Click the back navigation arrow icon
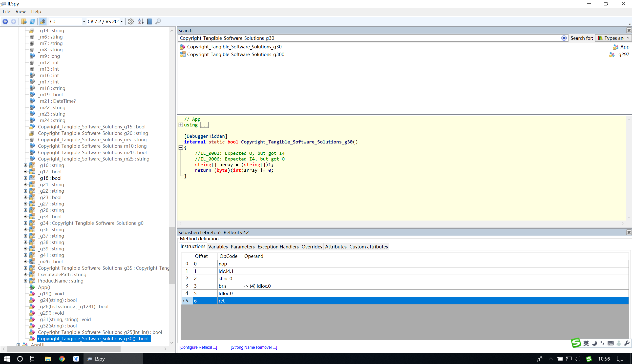 coord(5,21)
